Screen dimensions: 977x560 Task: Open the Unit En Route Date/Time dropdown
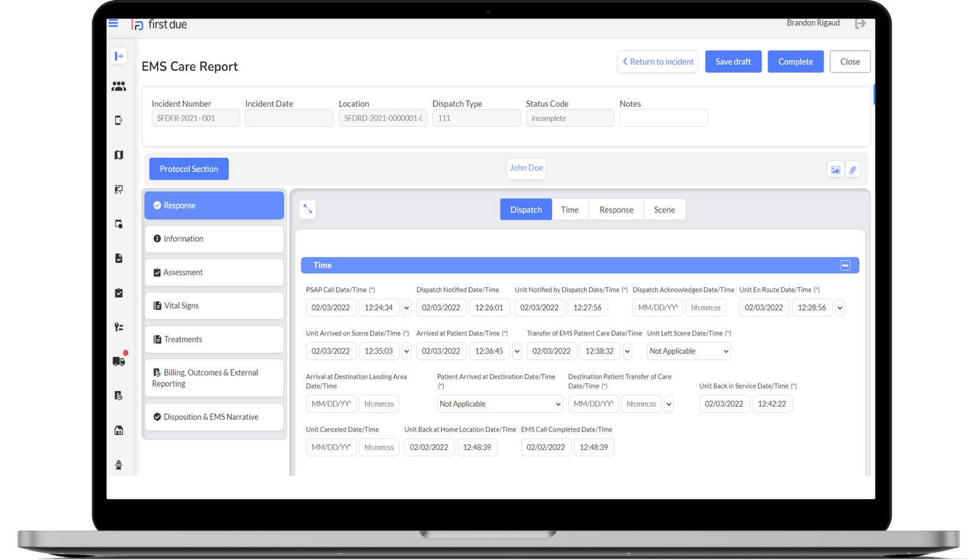pyautogui.click(x=840, y=308)
